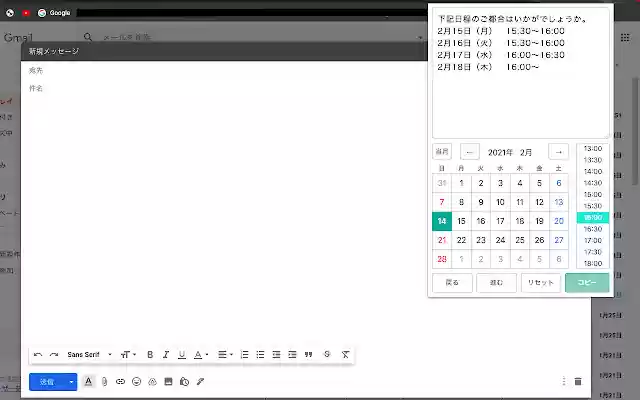
Task: Open more compose options menu
Action: pos(564,381)
